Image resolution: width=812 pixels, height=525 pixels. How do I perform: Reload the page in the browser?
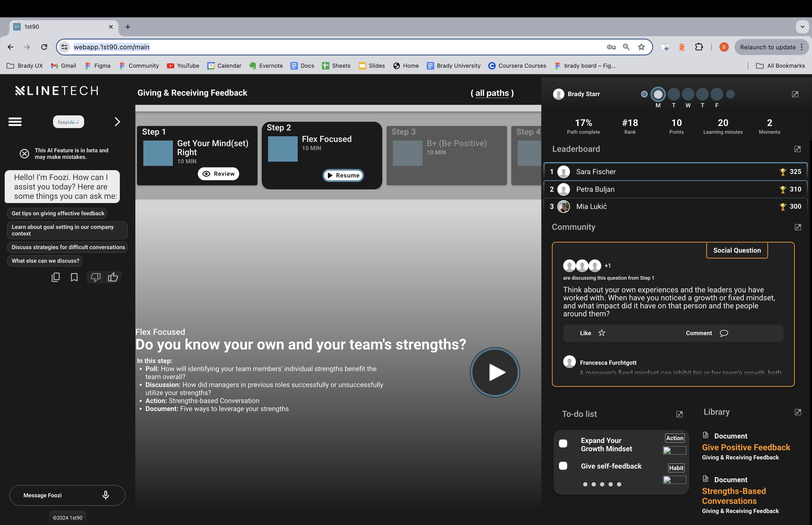[44, 47]
